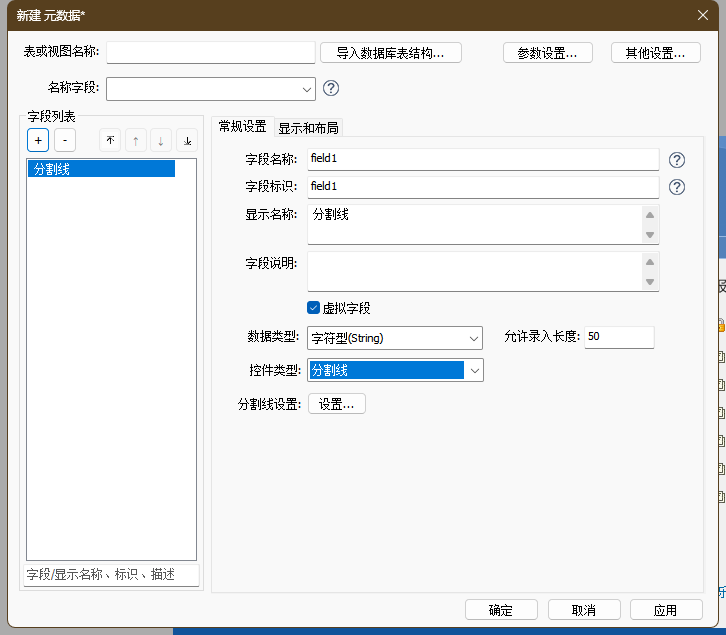The width and height of the screenshot is (726, 635).
Task: Move field to bottom arrow icon
Action: pyautogui.click(x=187, y=141)
